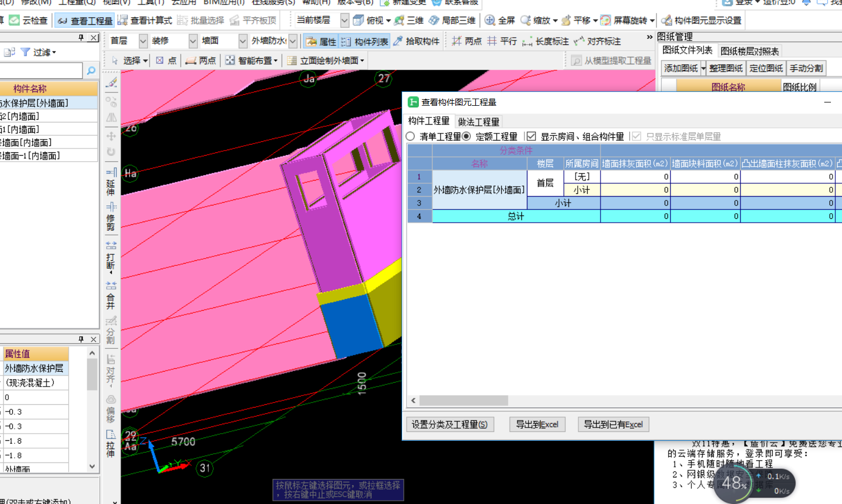Viewport: 842px width, 504px height.
Task: Expand hidden toolbar items chevron
Action: [x=649, y=37]
